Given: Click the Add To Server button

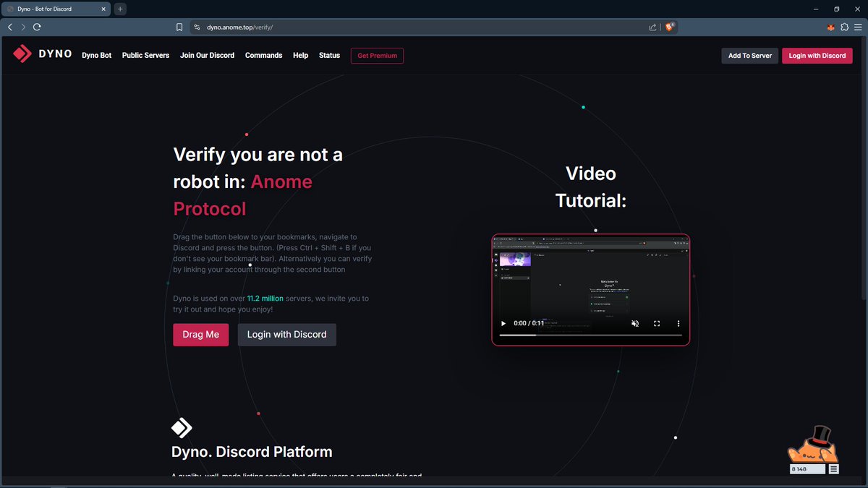Looking at the screenshot, I should point(749,55).
